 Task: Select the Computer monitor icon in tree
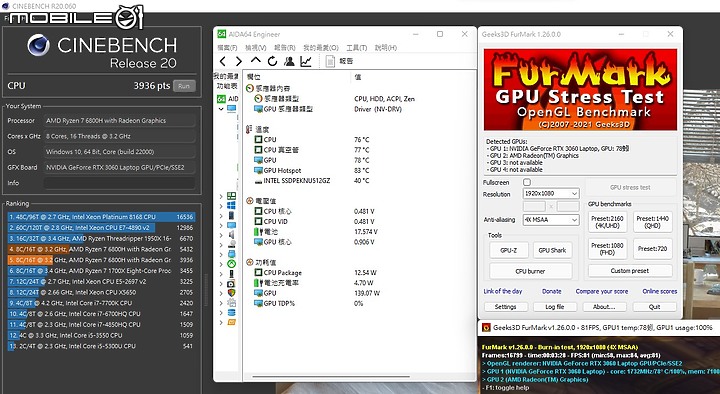click(231, 109)
